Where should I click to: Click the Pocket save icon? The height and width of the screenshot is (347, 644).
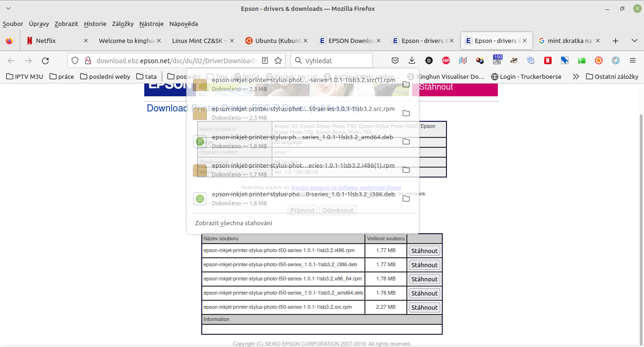pos(395,60)
